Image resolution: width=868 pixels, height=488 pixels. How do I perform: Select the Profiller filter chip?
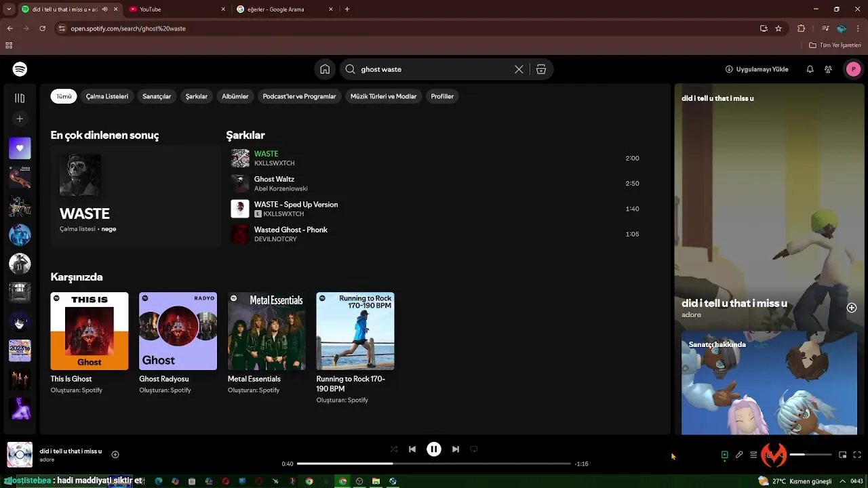click(442, 96)
